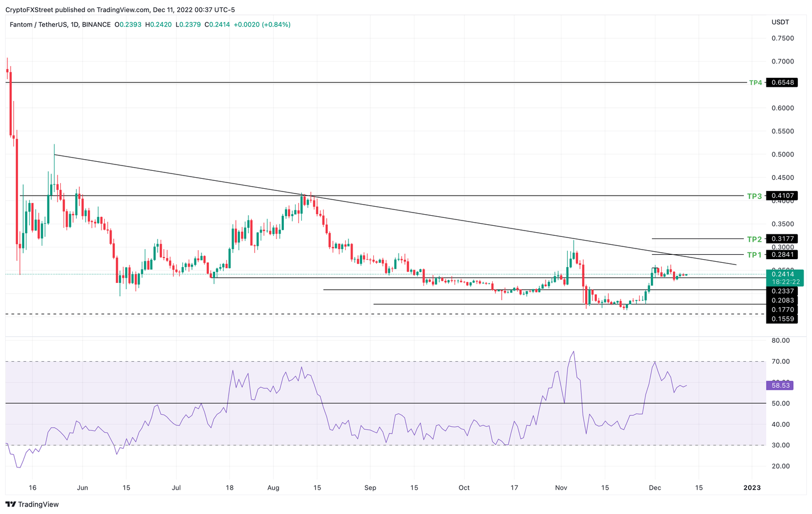Click the TP2 price tag 0.3177
The image size is (812, 514).
tap(782, 239)
